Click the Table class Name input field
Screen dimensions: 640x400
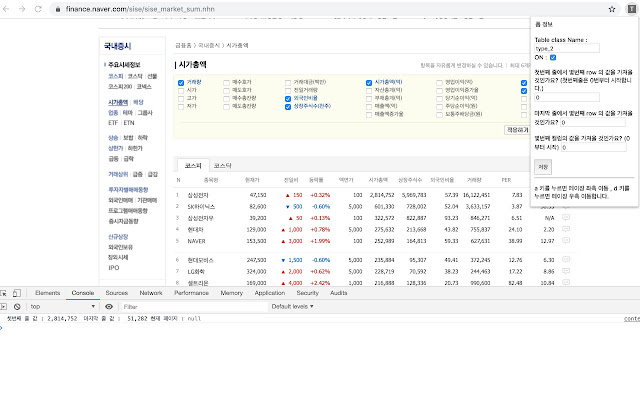point(567,49)
